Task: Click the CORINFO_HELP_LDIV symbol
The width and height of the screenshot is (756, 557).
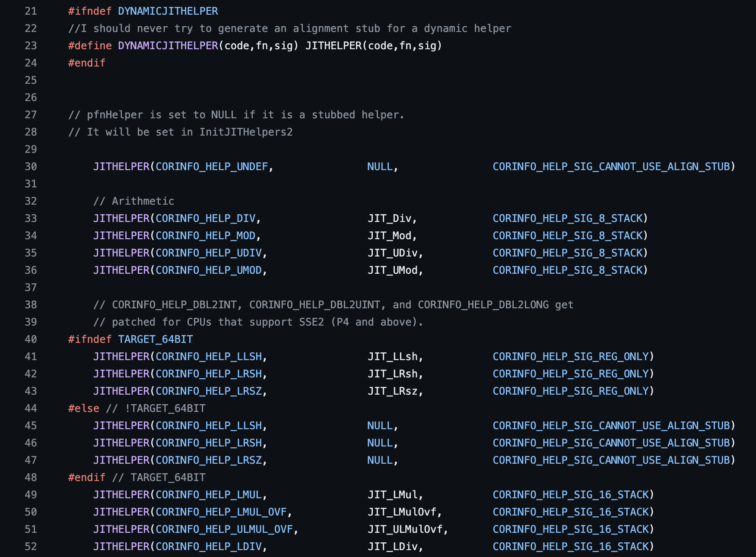Action: coord(208,547)
